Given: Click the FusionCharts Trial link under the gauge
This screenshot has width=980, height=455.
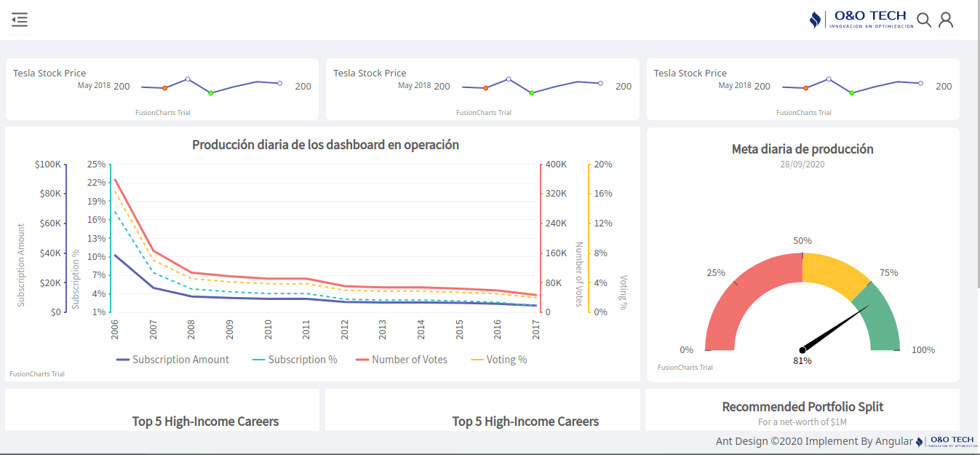Looking at the screenshot, I should click(x=685, y=368).
